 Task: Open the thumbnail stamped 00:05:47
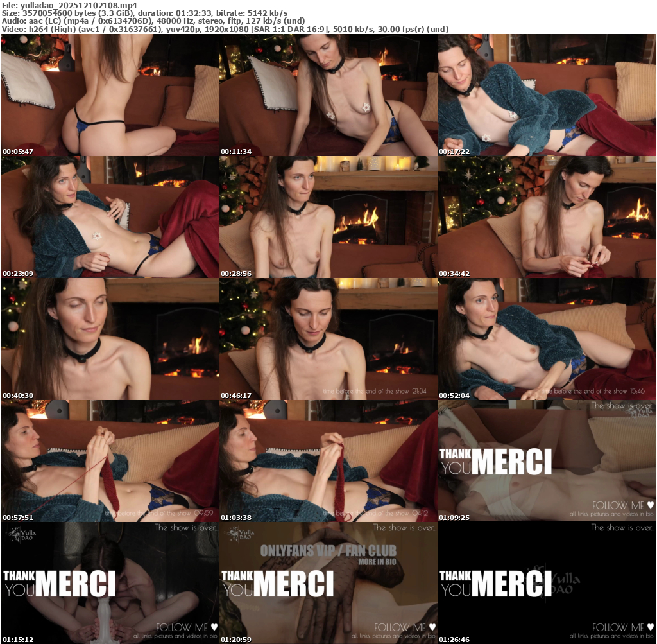point(110,95)
